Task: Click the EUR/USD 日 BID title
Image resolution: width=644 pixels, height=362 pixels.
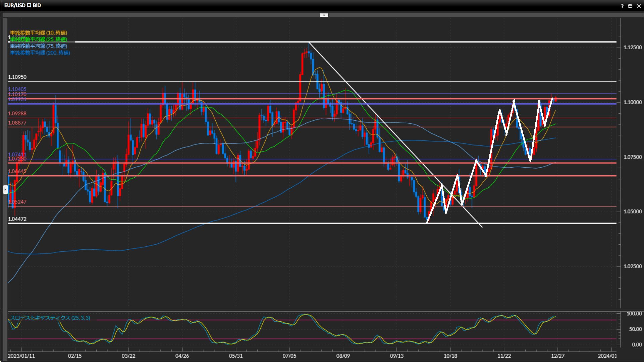Action: pyautogui.click(x=22, y=5)
